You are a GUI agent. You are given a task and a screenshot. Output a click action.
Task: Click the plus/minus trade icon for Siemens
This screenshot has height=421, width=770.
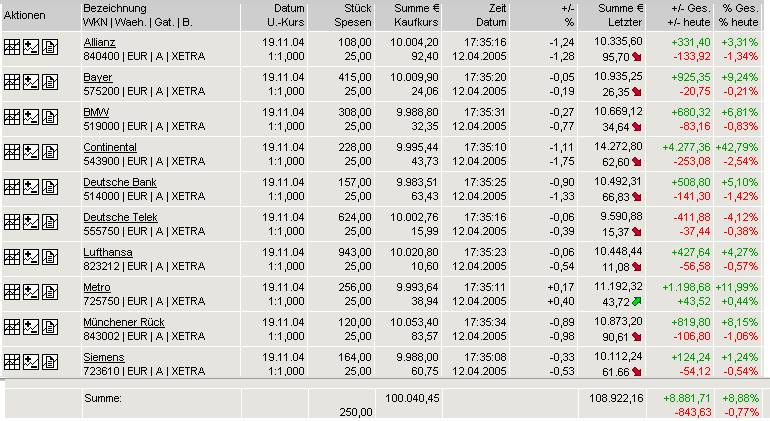30,362
